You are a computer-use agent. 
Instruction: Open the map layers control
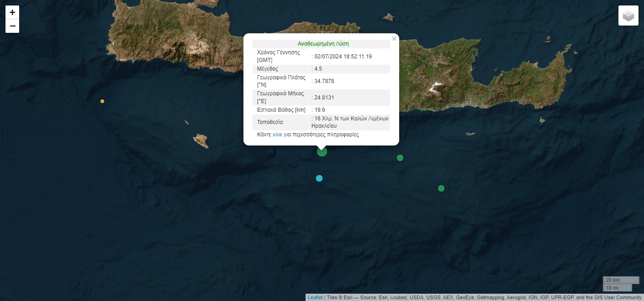point(628,16)
